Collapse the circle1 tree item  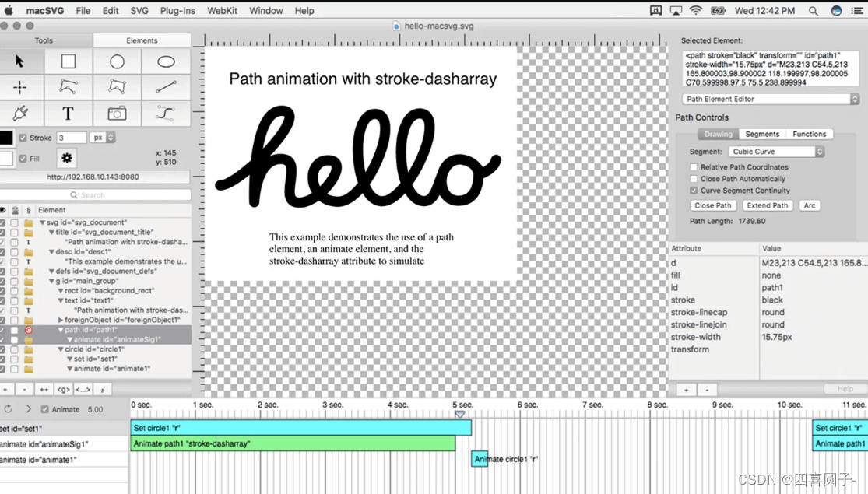coord(61,349)
